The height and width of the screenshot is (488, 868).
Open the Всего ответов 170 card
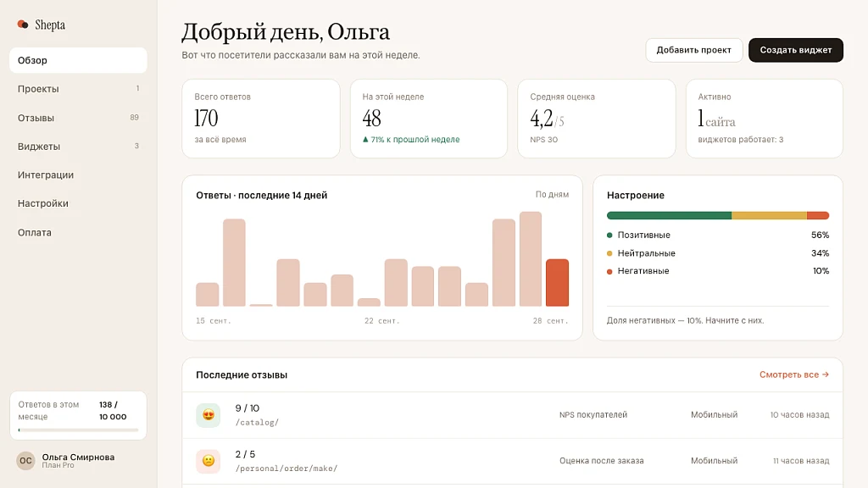click(x=261, y=119)
